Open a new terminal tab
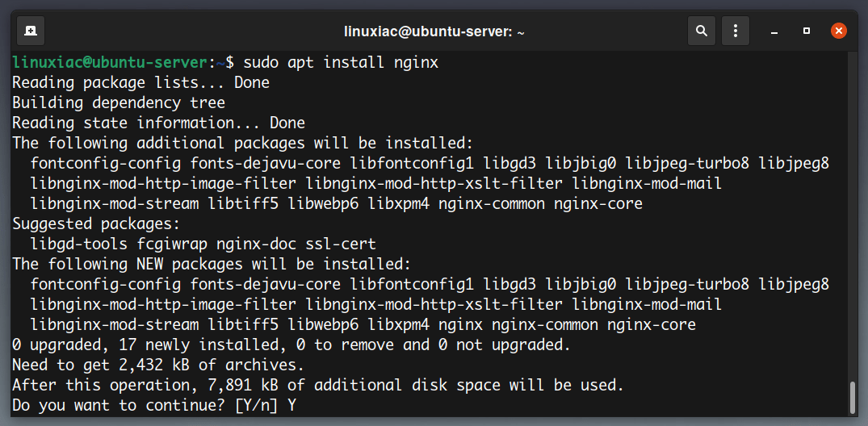Screen dimensions: 868x426 coord(31,31)
